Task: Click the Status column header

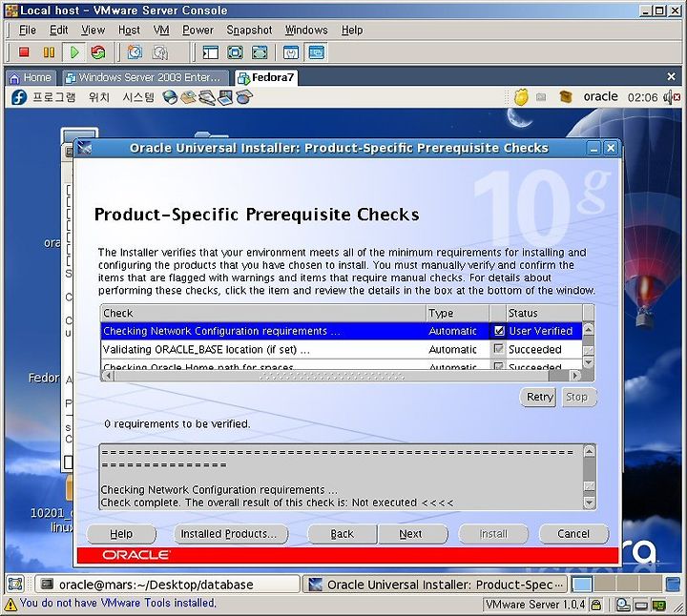Action: point(544,313)
